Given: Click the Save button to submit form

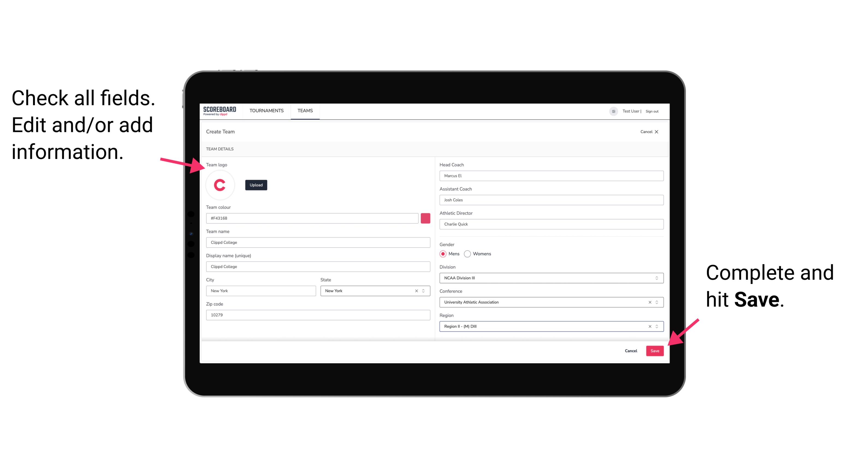Looking at the screenshot, I should (655, 350).
